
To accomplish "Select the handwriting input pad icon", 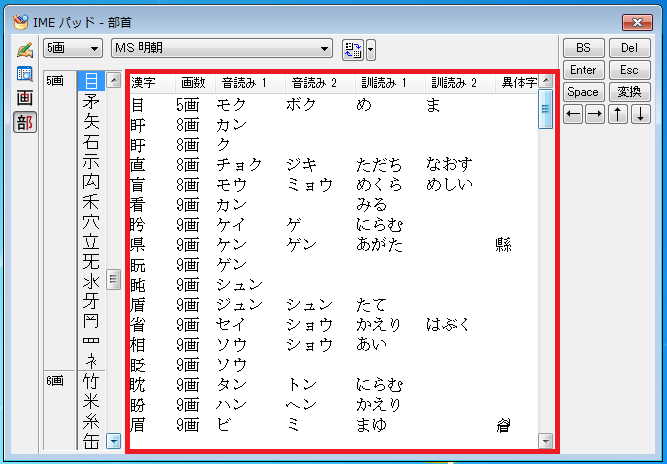I will [25, 50].
